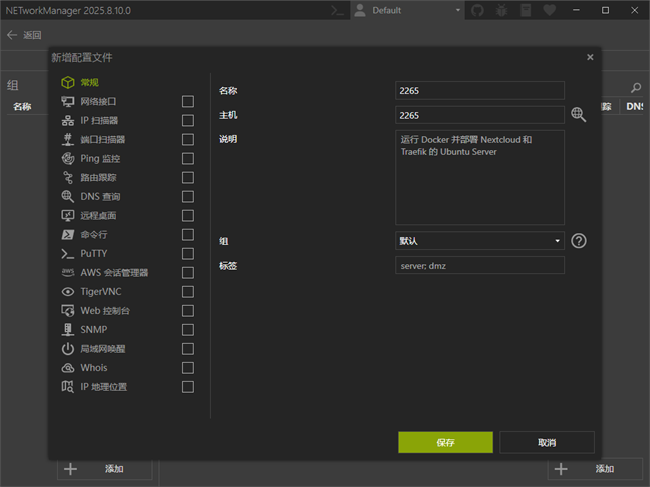Open the documentation icon in title bar
650x487 pixels.
pyautogui.click(x=526, y=10)
